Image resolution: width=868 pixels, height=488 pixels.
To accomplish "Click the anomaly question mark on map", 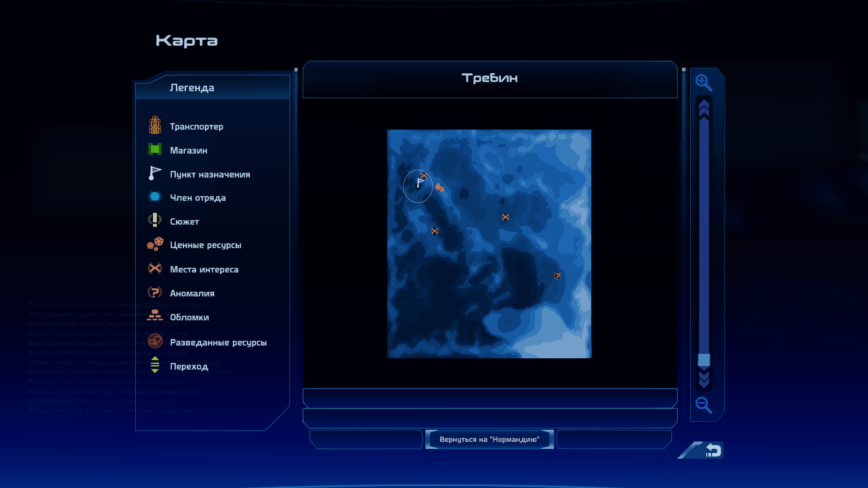I will coord(557,276).
